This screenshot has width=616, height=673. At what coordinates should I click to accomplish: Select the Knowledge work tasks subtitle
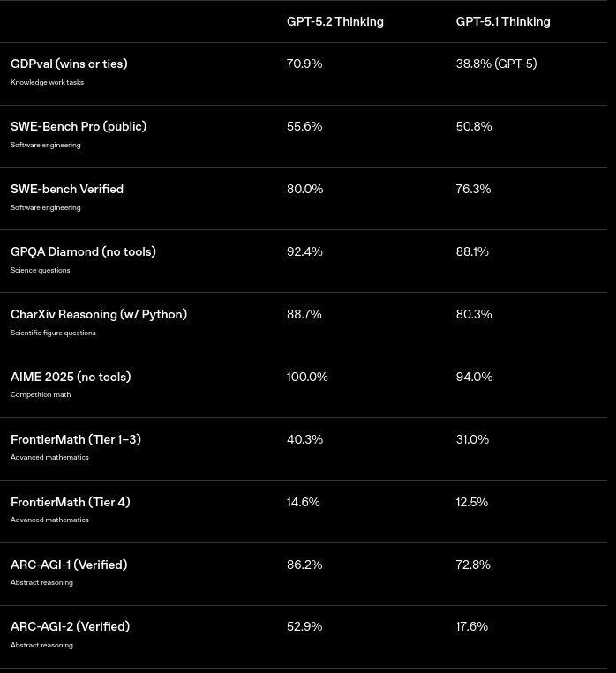[48, 82]
